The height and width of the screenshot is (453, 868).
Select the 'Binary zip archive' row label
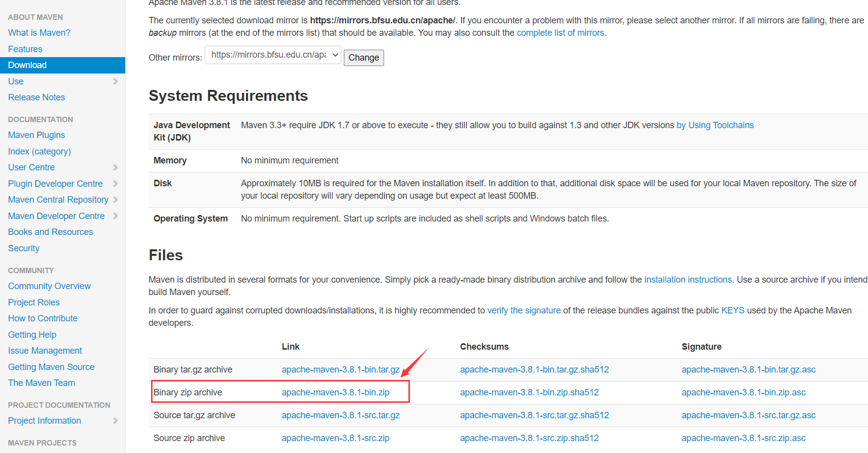[188, 392]
